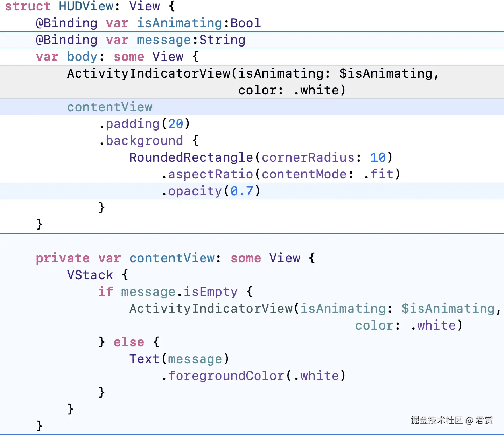
Task: Click the .padding(20) modifier
Action: click(x=145, y=124)
